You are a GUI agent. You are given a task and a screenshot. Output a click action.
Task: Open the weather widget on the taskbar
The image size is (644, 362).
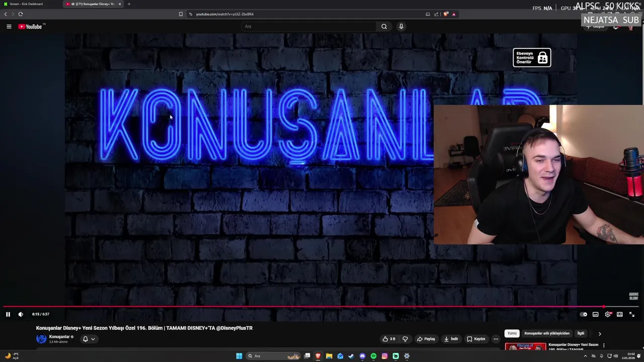point(12,356)
